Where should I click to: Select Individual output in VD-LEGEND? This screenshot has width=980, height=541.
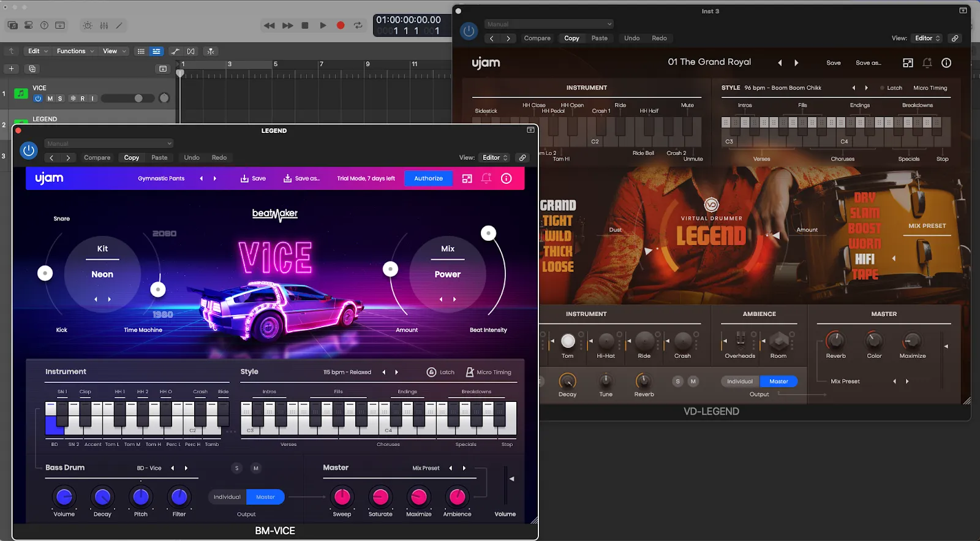click(740, 381)
